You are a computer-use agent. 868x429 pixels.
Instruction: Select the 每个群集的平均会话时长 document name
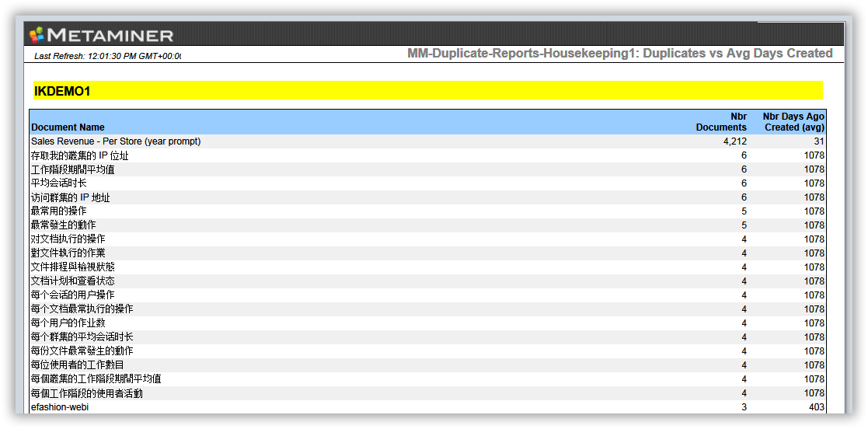82,337
